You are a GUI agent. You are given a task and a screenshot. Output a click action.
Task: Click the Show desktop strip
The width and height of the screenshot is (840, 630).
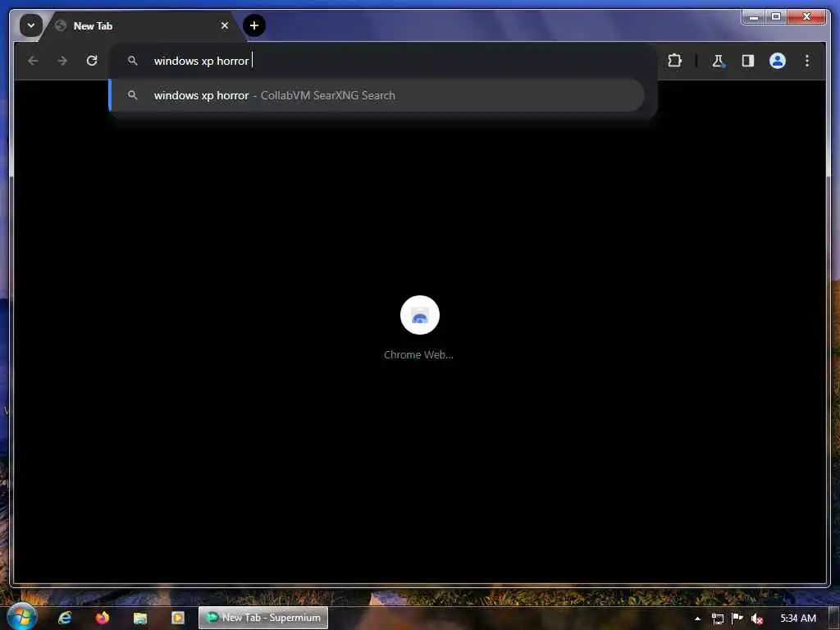coord(834,619)
